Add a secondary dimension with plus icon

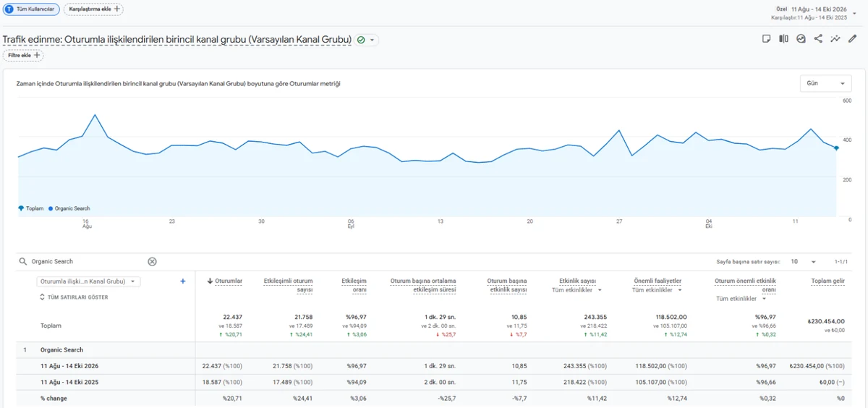[x=183, y=281]
